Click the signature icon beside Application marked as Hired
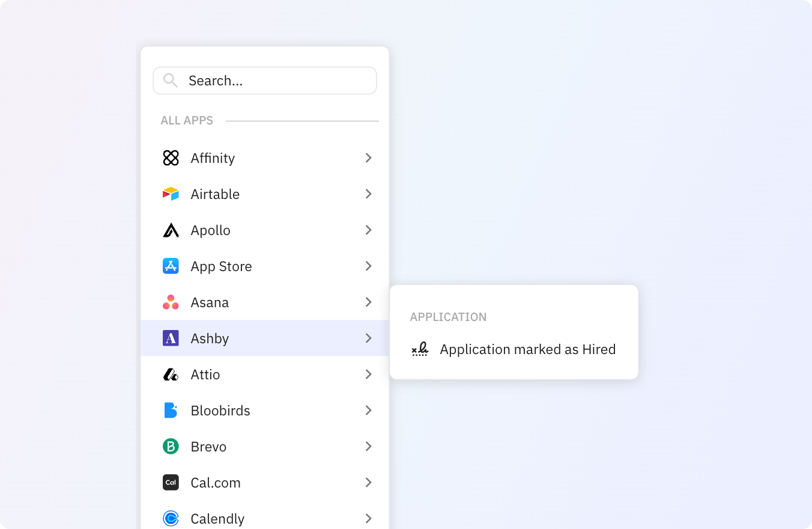This screenshot has width=812, height=529. tap(420, 349)
